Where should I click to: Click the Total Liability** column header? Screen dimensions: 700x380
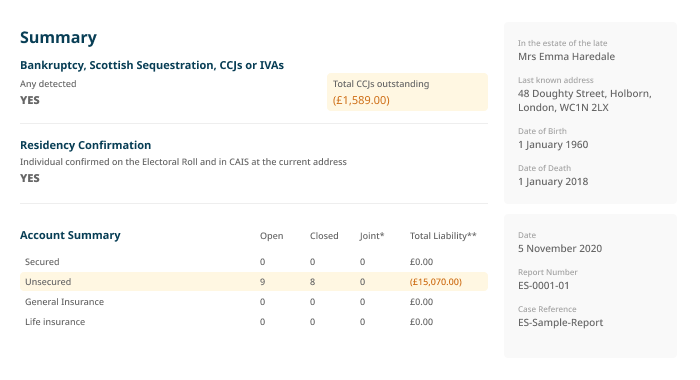click(443, 236)
